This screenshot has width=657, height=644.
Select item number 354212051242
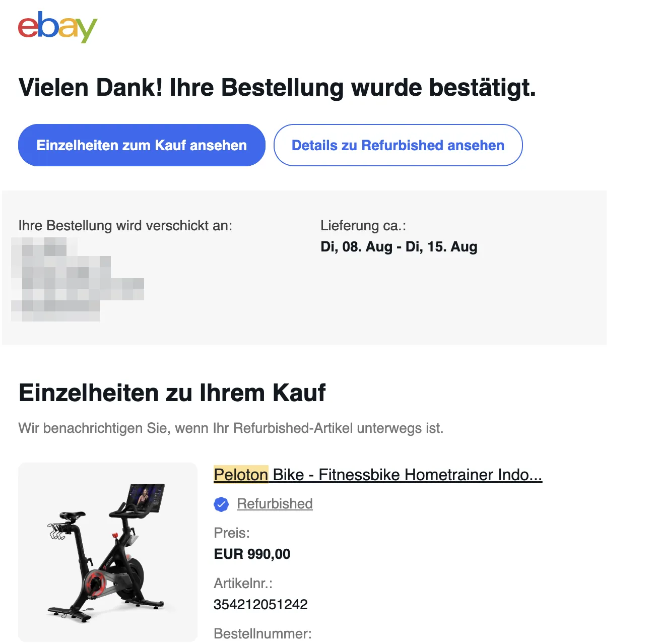click(x=260, y=604)
